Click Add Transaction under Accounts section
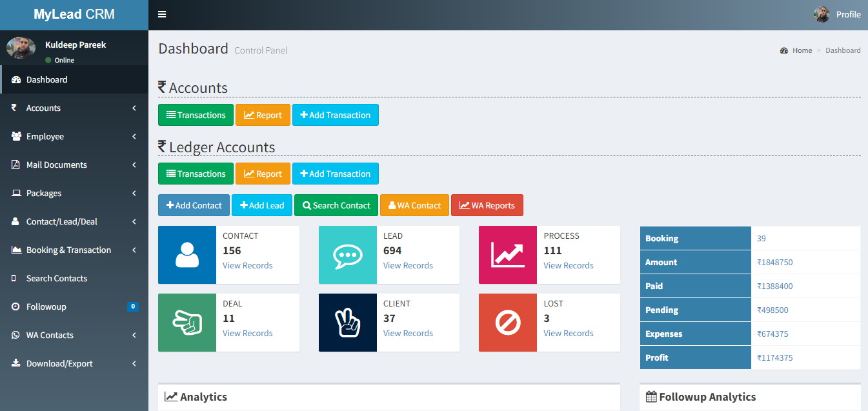Image resolution: width=868 pixels, height=411 pixels. (336, 115)
